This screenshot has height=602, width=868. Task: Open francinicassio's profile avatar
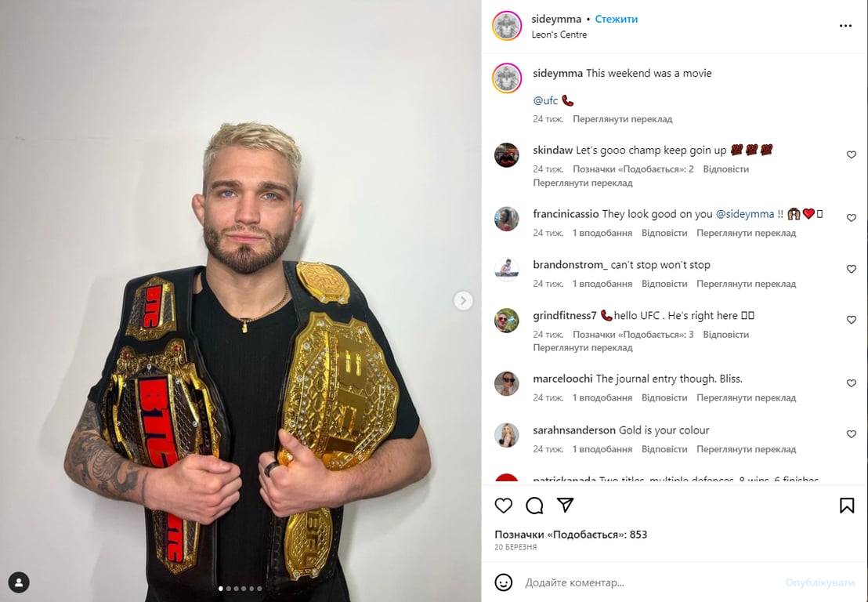coord(507,219)
